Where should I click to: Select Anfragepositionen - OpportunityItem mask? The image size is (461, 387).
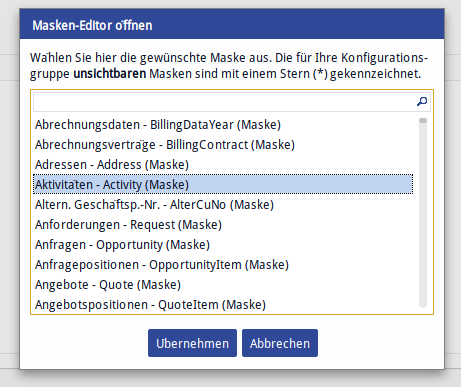(x=223, y=265)
